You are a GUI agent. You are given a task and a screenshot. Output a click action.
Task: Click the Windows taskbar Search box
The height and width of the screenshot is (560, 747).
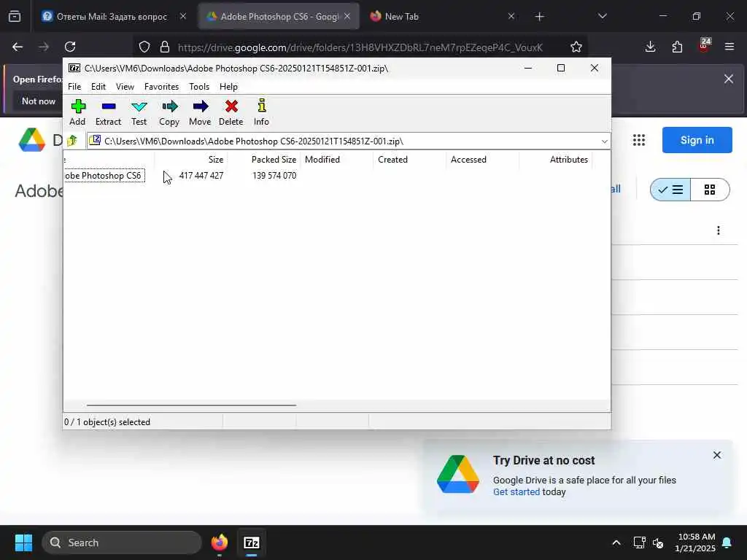(122, 542)
